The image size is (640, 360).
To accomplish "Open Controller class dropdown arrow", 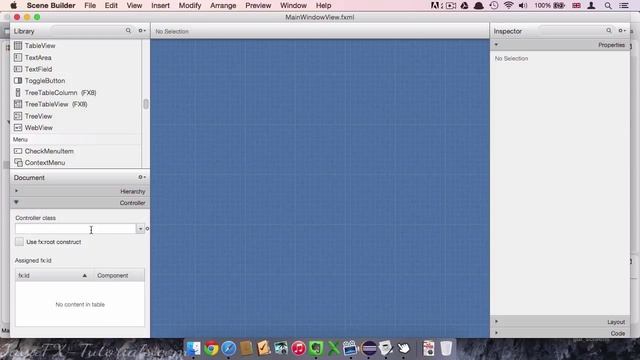I will (140, 229).
